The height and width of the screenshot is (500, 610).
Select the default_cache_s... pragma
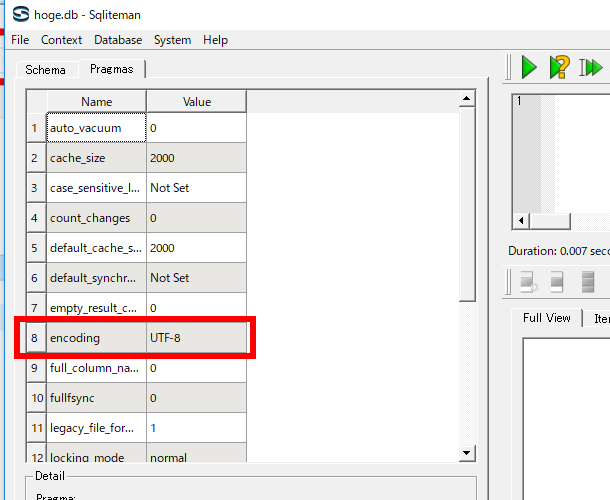click(x=96, y=247)
